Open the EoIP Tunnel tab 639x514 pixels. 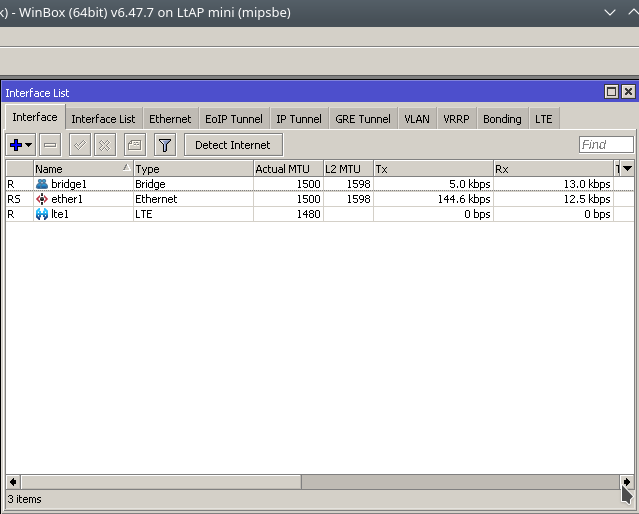[234, 119]
